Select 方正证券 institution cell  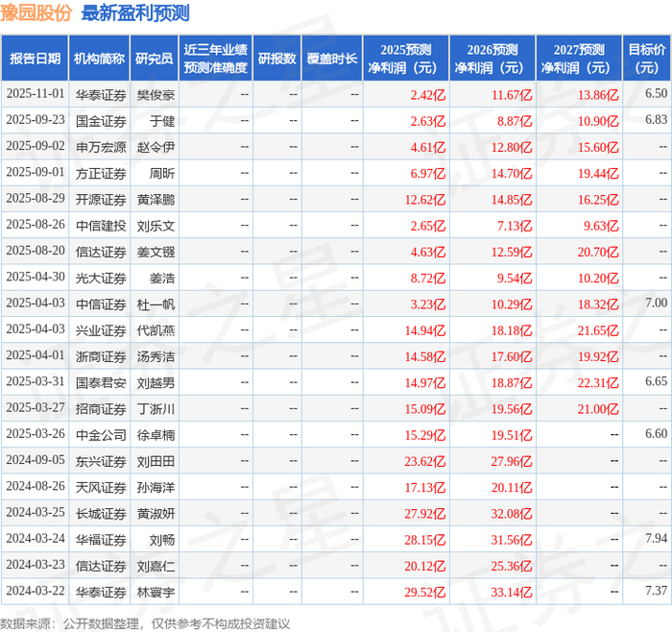[x=101, y=173]
